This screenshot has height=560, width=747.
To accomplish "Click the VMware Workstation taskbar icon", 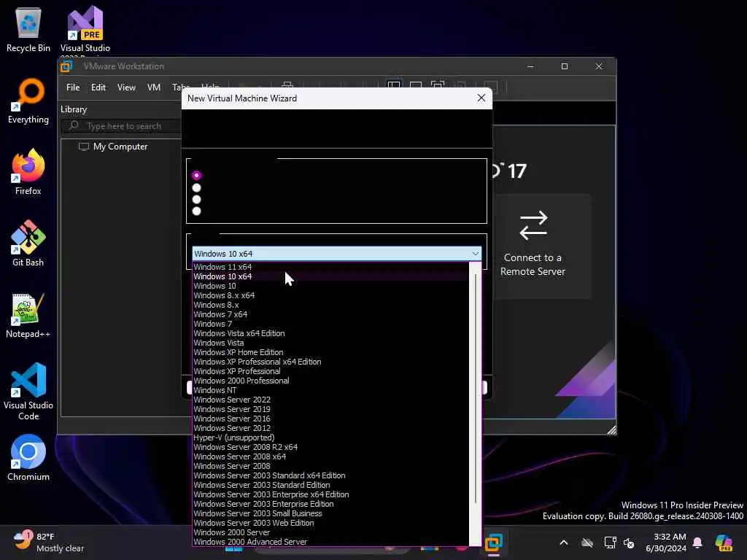I will (x=494, y=542).
